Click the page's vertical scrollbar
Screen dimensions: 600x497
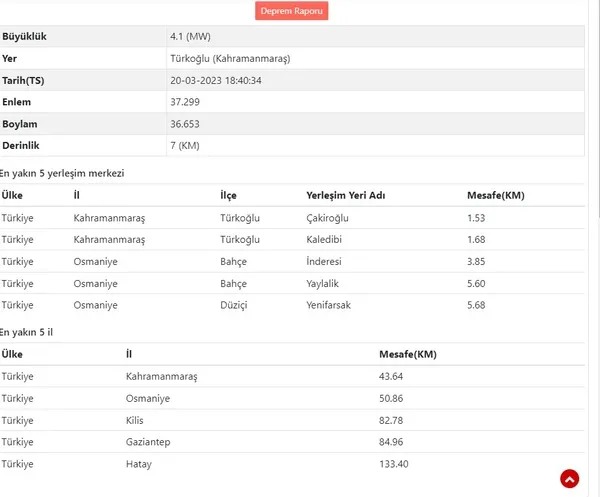pyautogui.click(x=598, y=109)
